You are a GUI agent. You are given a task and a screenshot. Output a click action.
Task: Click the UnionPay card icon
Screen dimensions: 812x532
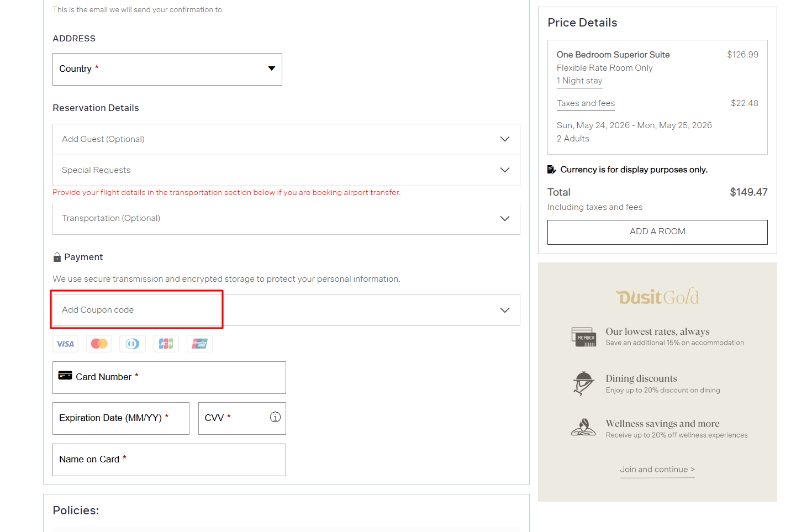click(199, 344)
